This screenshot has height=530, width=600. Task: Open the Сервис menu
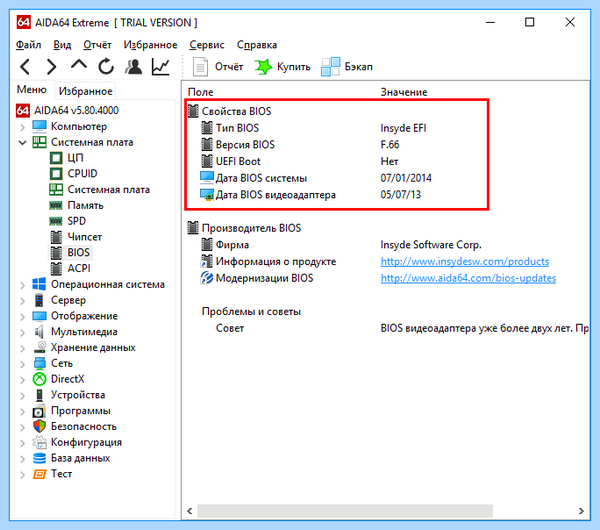click(207, 45)
